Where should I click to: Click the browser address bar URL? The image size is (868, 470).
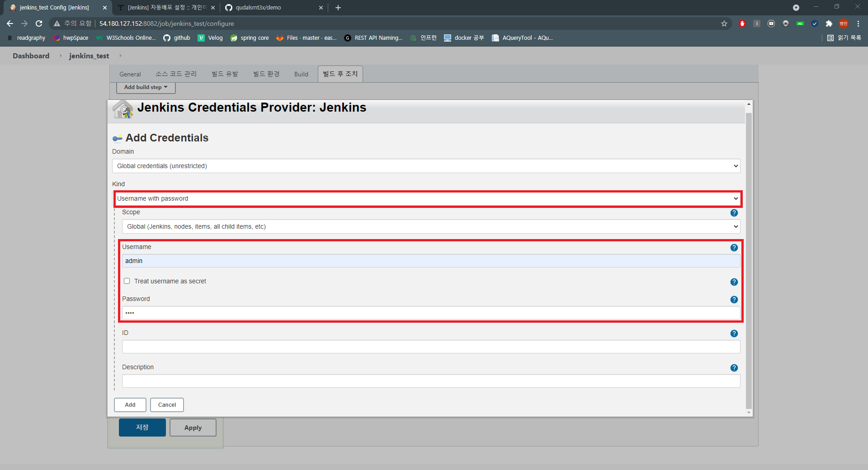[x=167, y=23]
